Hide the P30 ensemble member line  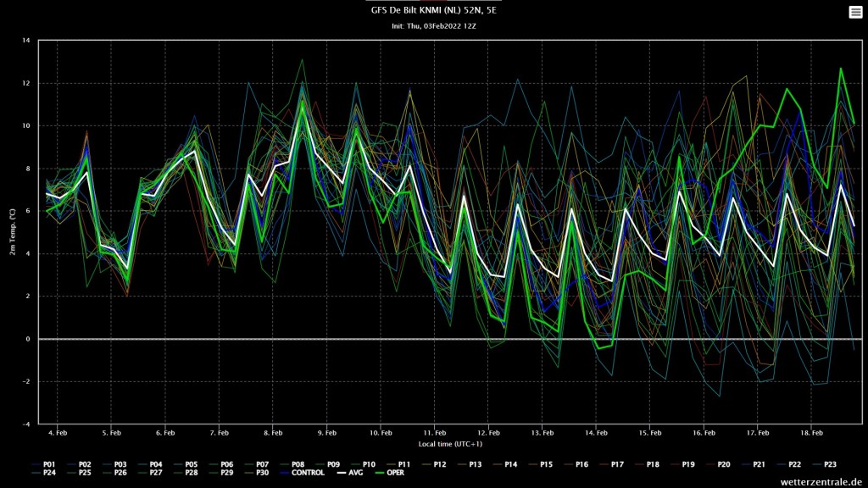256,473
